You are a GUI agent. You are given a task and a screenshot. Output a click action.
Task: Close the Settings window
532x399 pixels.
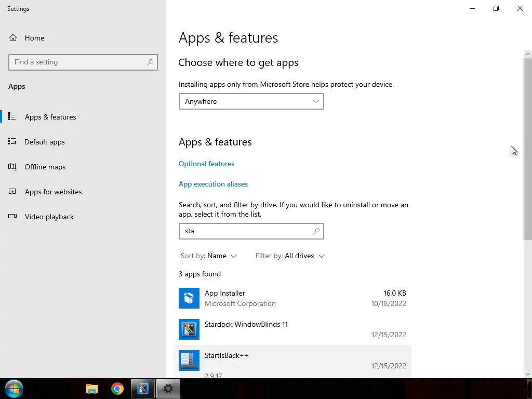520,8
